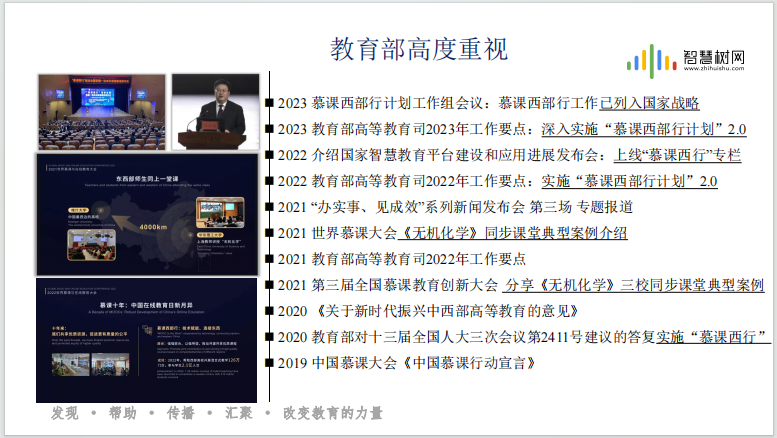Viewport: 777px width, 438px height.
Task: Select the speaker at podium photo
Action: pos(219,111)
